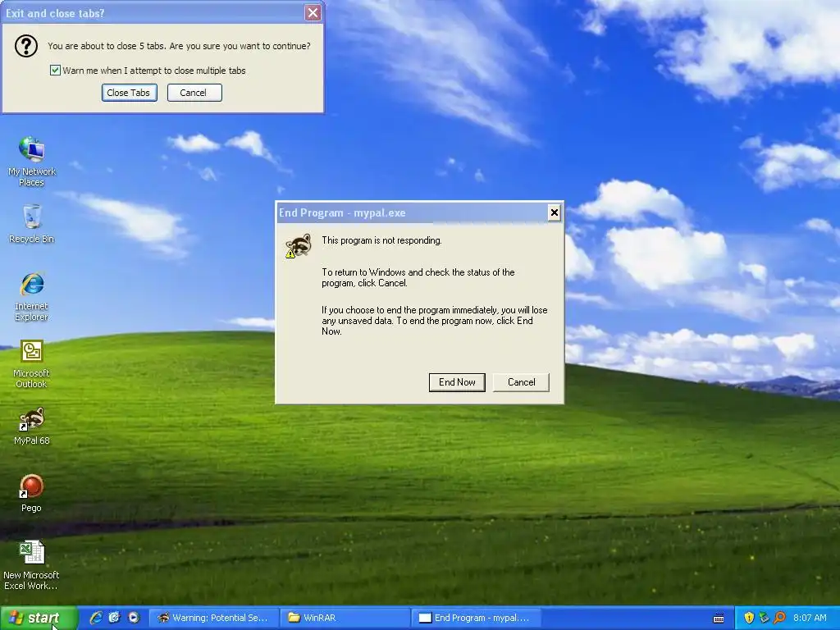Select the Recycle Bin icon

point(32,224)
